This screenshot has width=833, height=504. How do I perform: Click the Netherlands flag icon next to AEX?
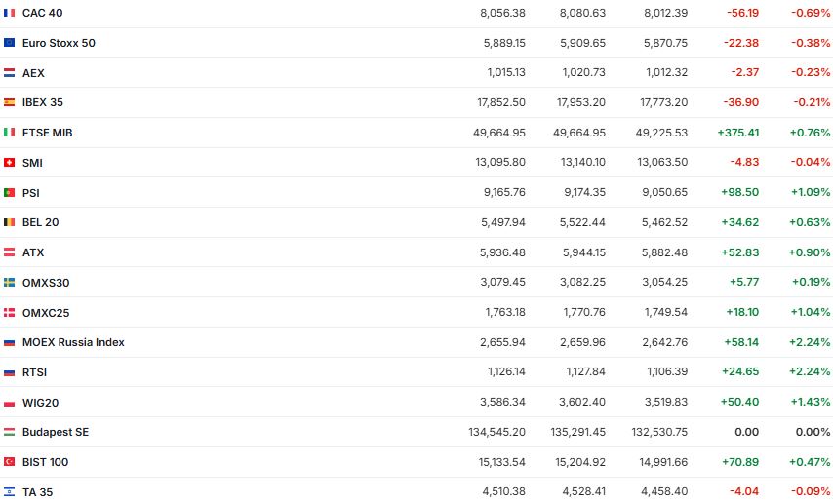(x=9, y=73)
